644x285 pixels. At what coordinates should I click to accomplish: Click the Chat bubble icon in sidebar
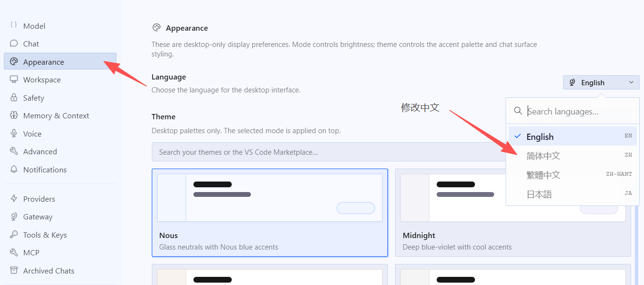[14, 43]
